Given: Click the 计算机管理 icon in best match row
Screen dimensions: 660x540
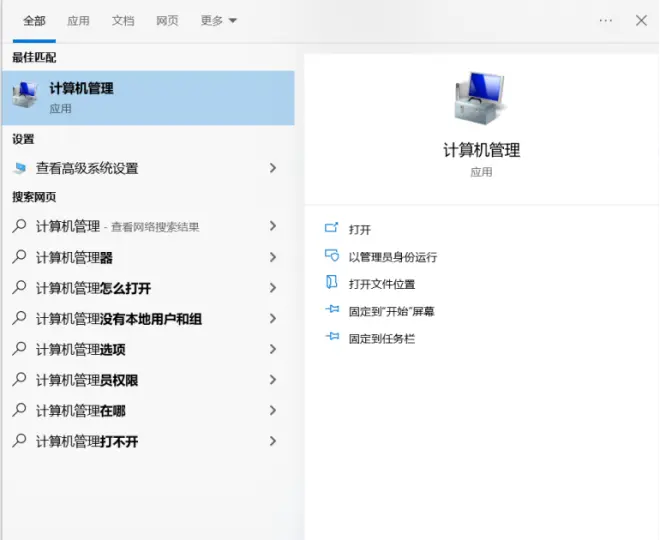Looking at the screenshot, I should pos(26,94).
